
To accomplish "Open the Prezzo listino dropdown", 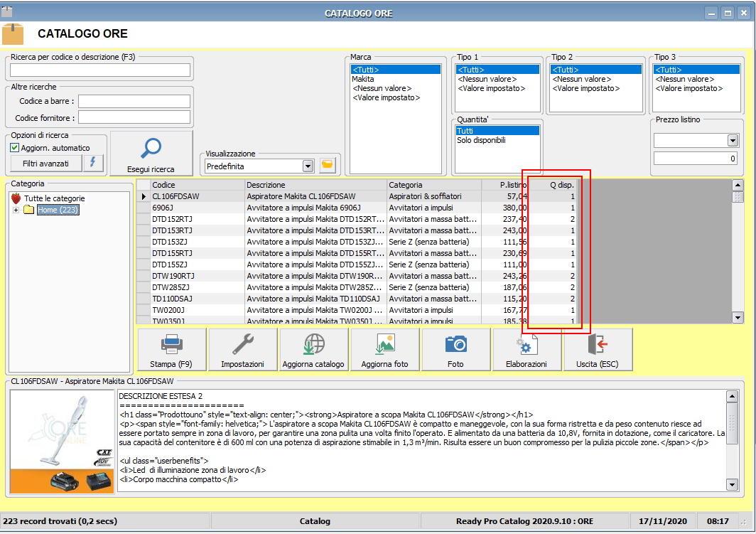I will tap(733, 141).
